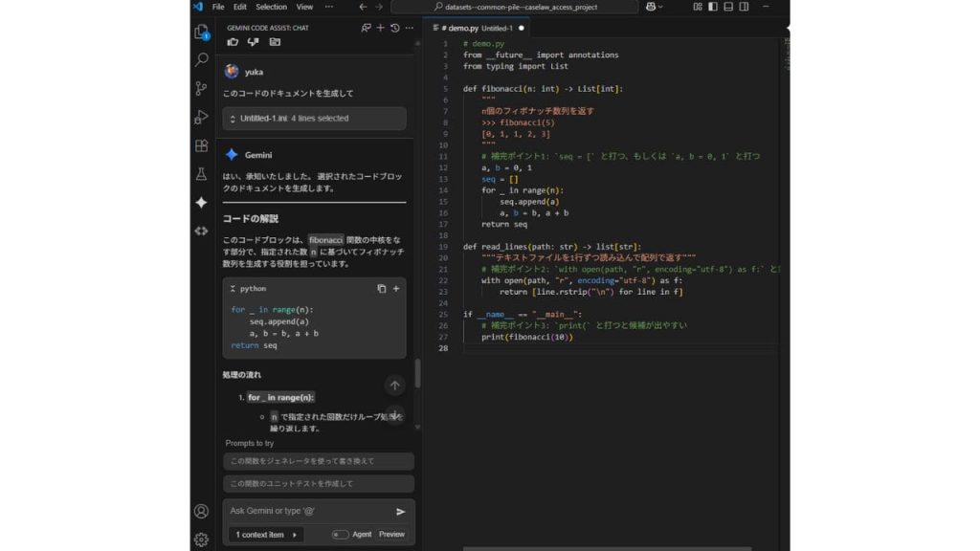
Task: Open the Testing flask view
Action: tap(201, 174)
